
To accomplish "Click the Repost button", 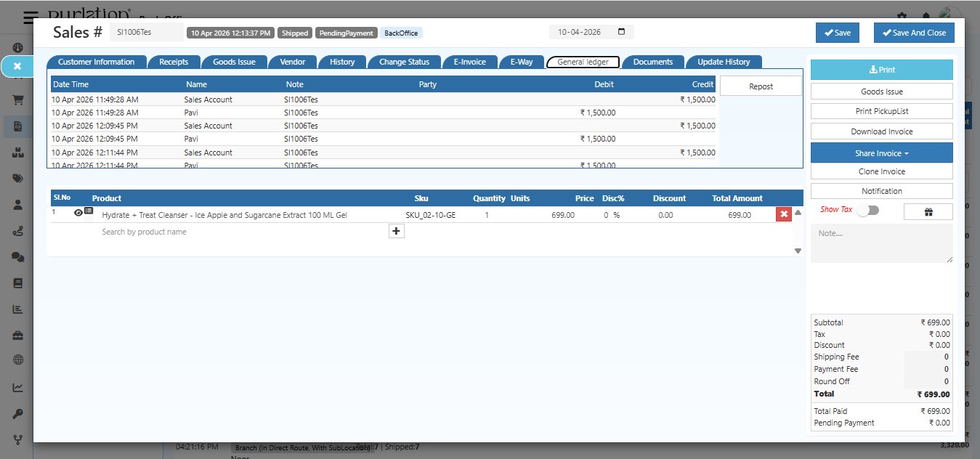I will pos(760,86).
